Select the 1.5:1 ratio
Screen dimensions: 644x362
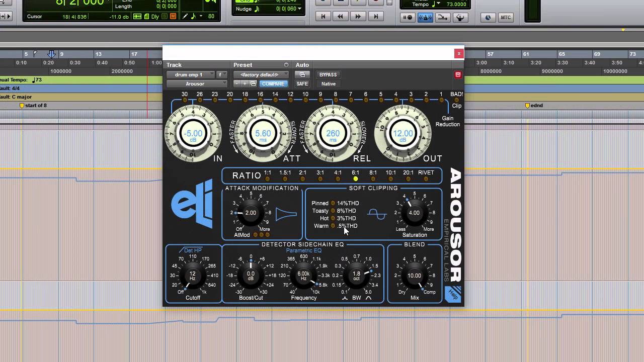pyautogui.click(x=285, y=175)
